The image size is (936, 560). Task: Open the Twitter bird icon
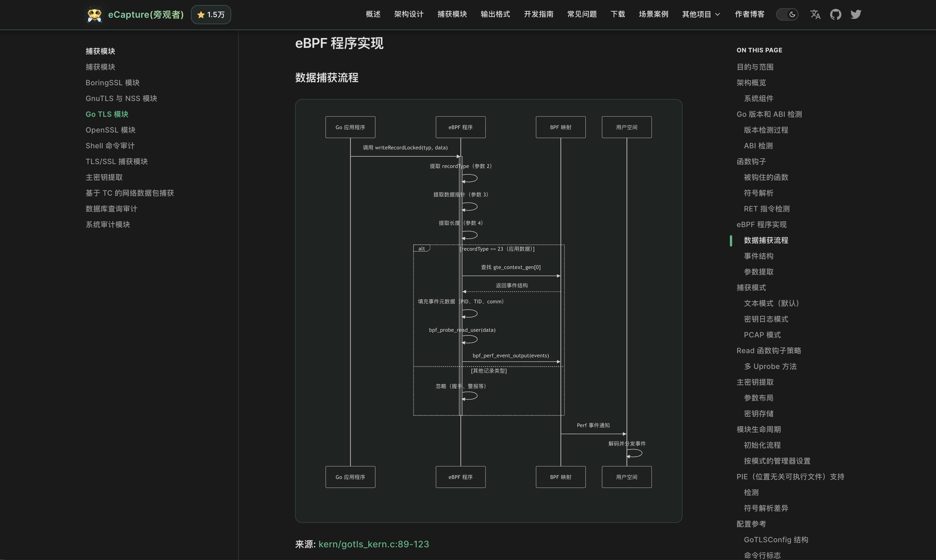pyautogui.click(x=855, y=14)
